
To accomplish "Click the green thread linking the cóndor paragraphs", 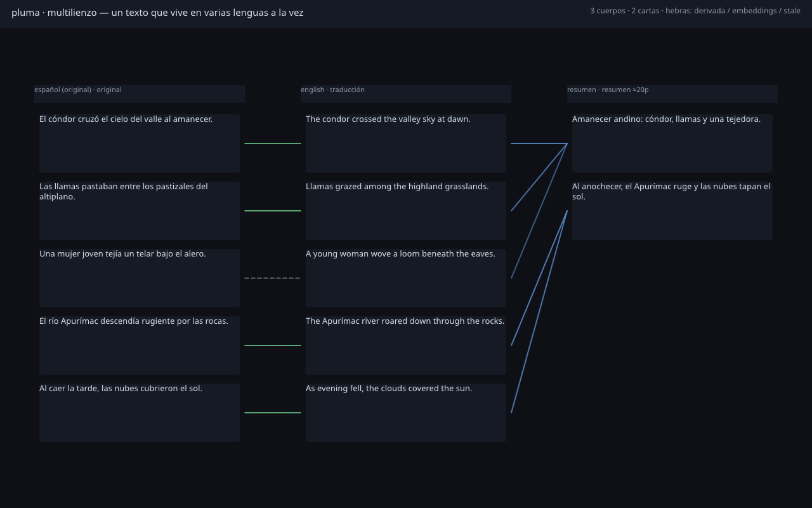I will 273,144.
